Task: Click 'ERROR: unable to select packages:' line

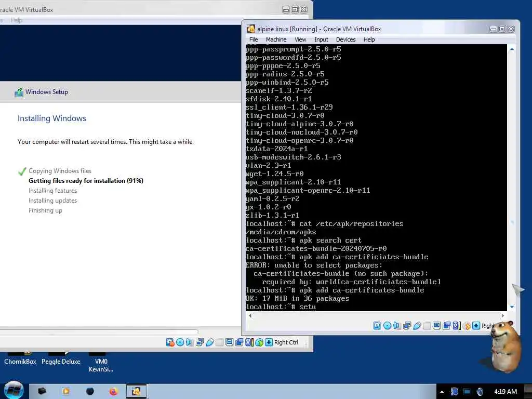Action: 314,265
